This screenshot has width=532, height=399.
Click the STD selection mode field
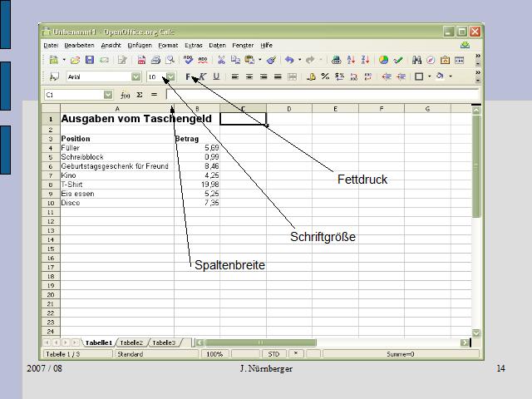(x=273, y=354)
